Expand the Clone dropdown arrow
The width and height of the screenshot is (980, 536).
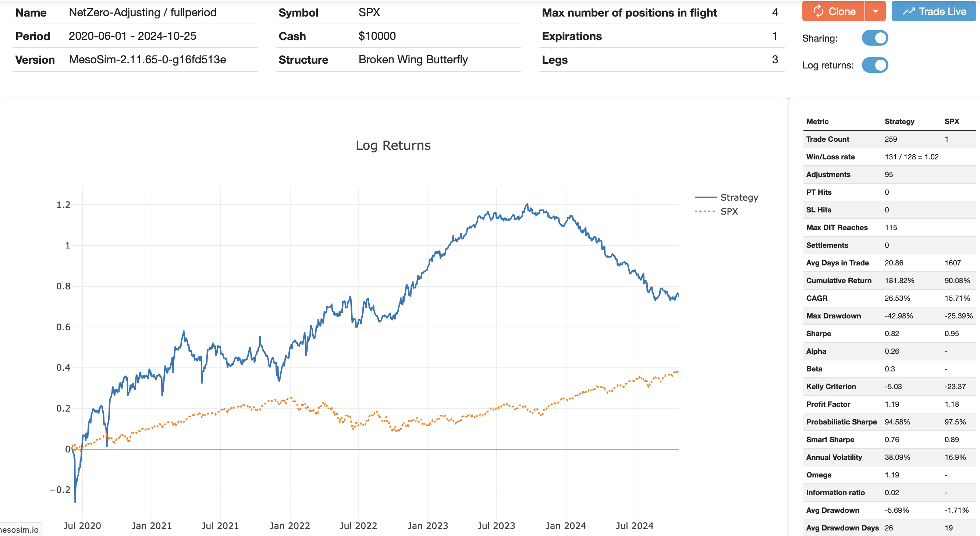pos(876,11)
